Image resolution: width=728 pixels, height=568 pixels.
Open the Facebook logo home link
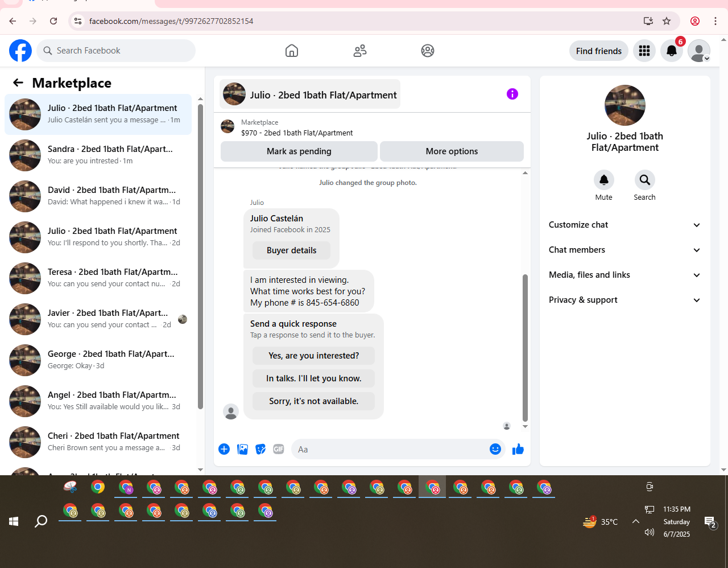tap(20, 51)
